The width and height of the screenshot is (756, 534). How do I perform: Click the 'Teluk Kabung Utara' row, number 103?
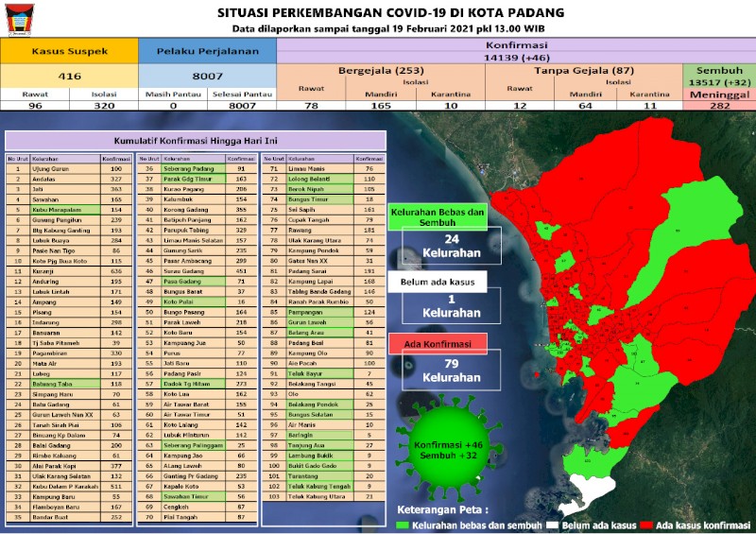pyautogui.click(x=323, y=496)
